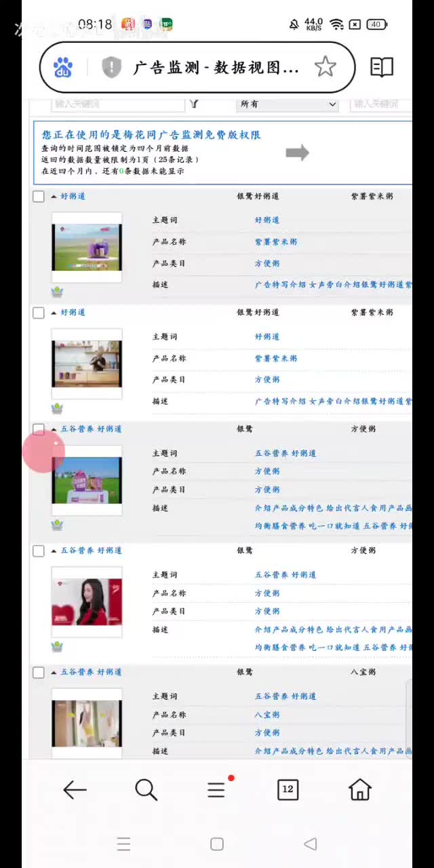Tick checkbox of row with purple porridge field thumbnail
Screen dimensions: 434x868
(x=39, y=197)
